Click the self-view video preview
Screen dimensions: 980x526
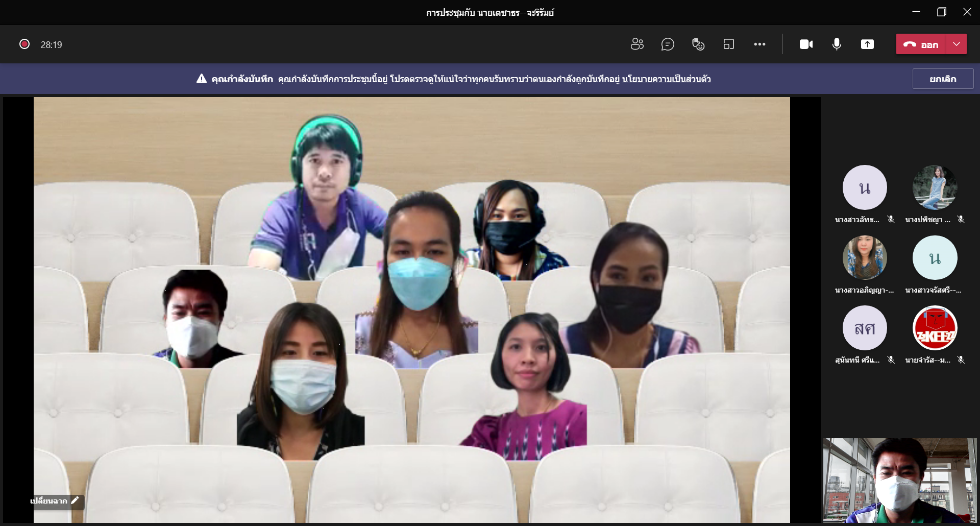tap(899, 480)
